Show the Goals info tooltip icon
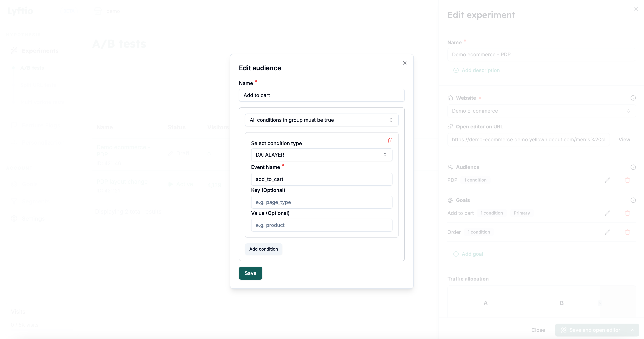644x339 pixels. click(633, 200)
